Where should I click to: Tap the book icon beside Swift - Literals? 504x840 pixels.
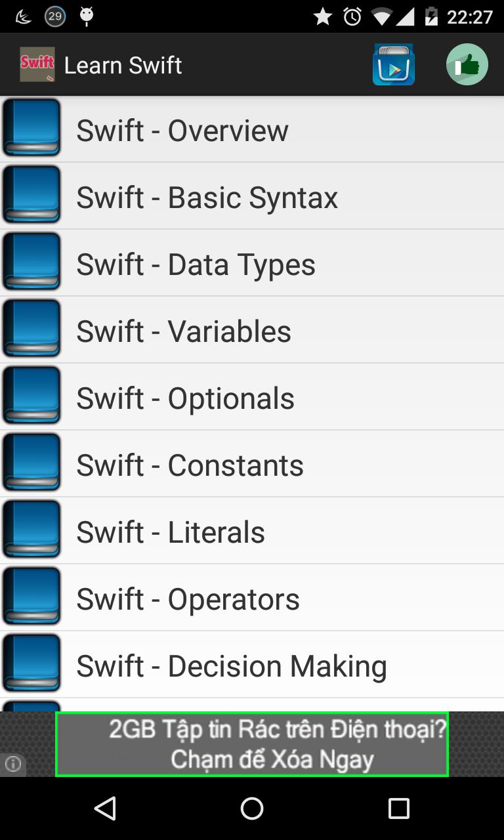(31, 530)
